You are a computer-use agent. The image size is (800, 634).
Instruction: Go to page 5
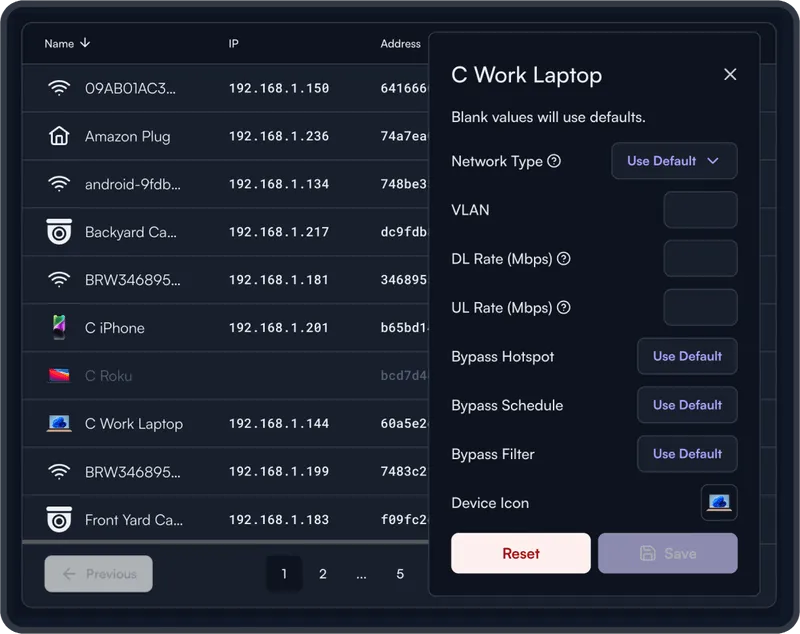point(400,574)
